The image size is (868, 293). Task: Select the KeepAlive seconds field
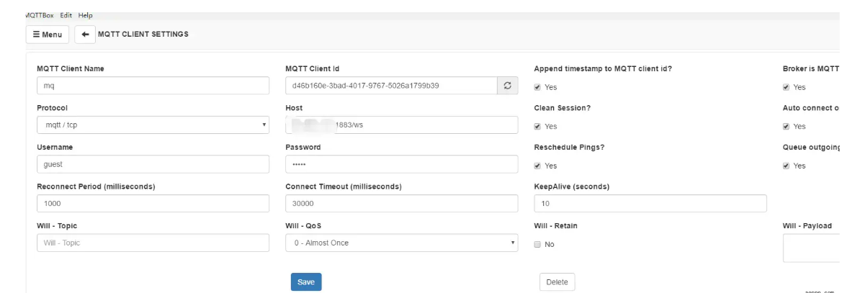click(x=650, y=204)
